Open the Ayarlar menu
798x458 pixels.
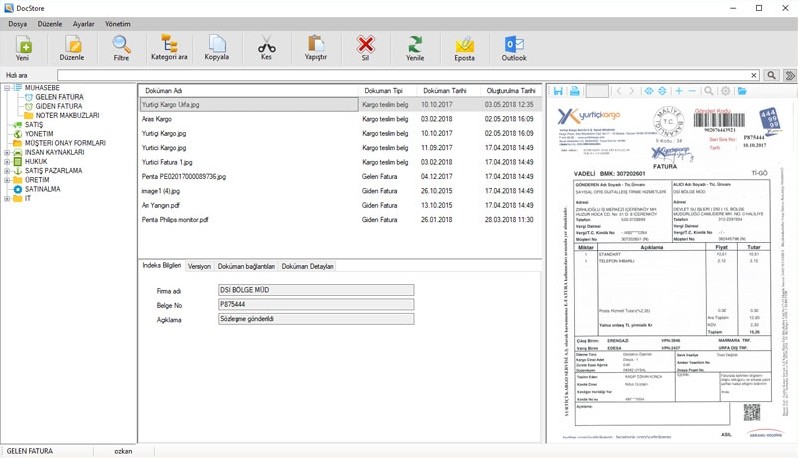83,22
